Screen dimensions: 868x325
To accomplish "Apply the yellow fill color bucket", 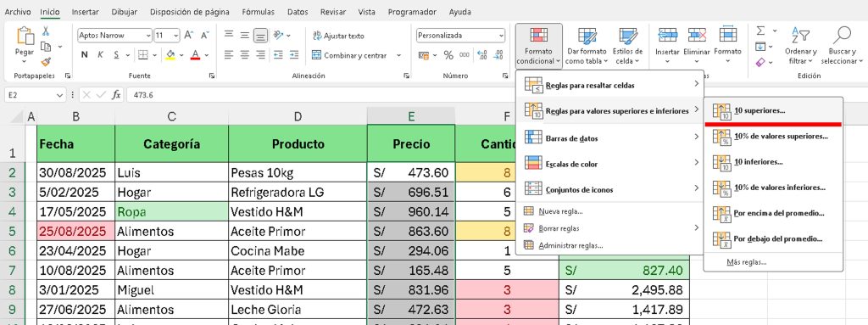I will (x=170, y=55).
